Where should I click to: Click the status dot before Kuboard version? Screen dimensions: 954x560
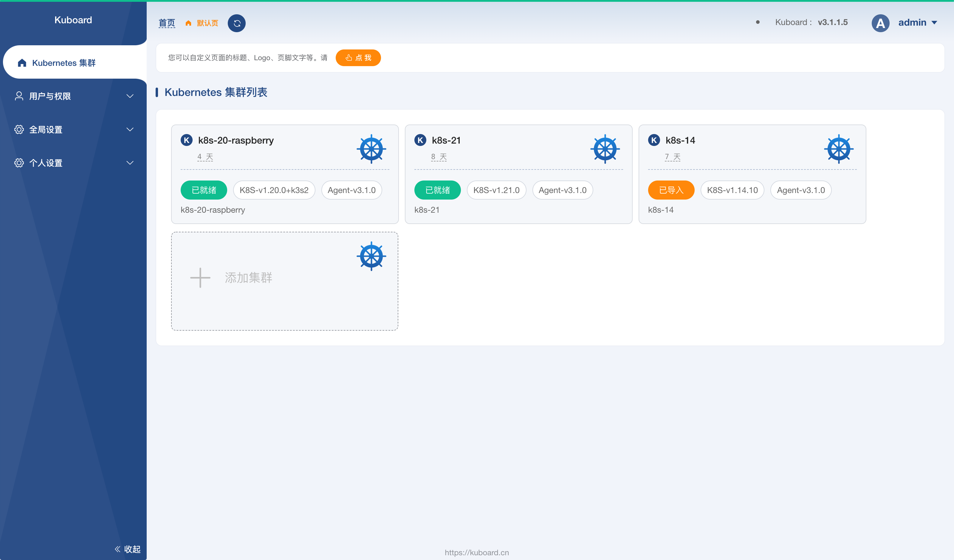758,22
